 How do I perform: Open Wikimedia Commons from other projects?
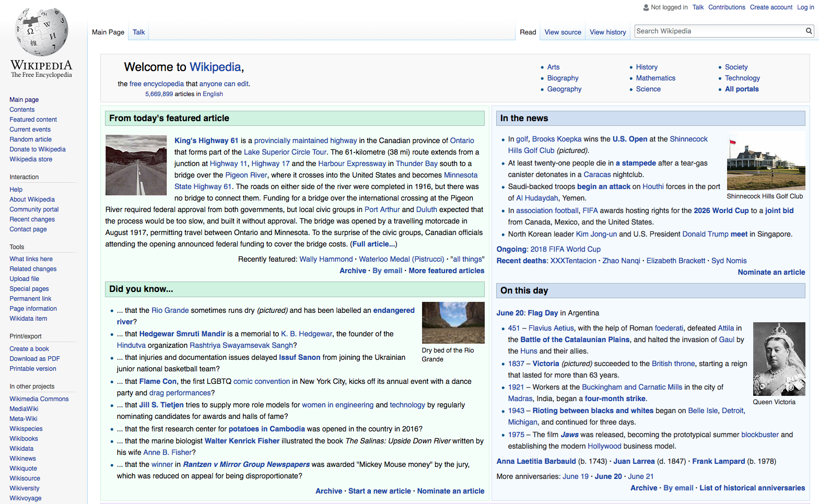pyautogui.click(x=39, y=399)
